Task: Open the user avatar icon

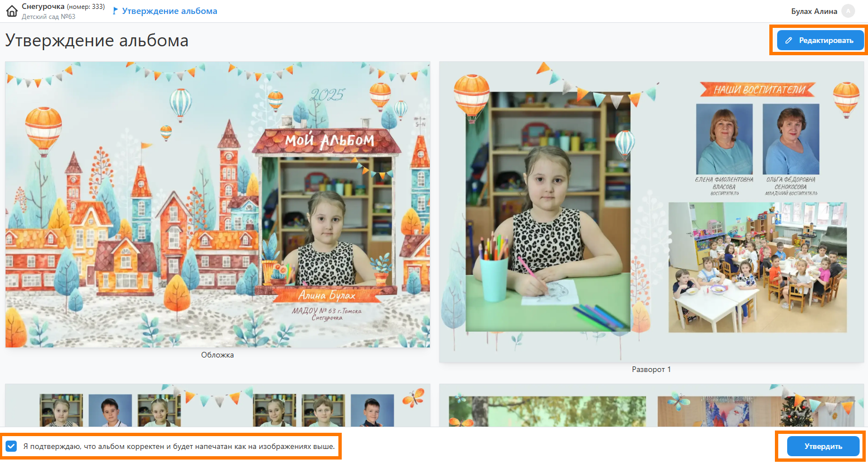Action: coord(848,11)
